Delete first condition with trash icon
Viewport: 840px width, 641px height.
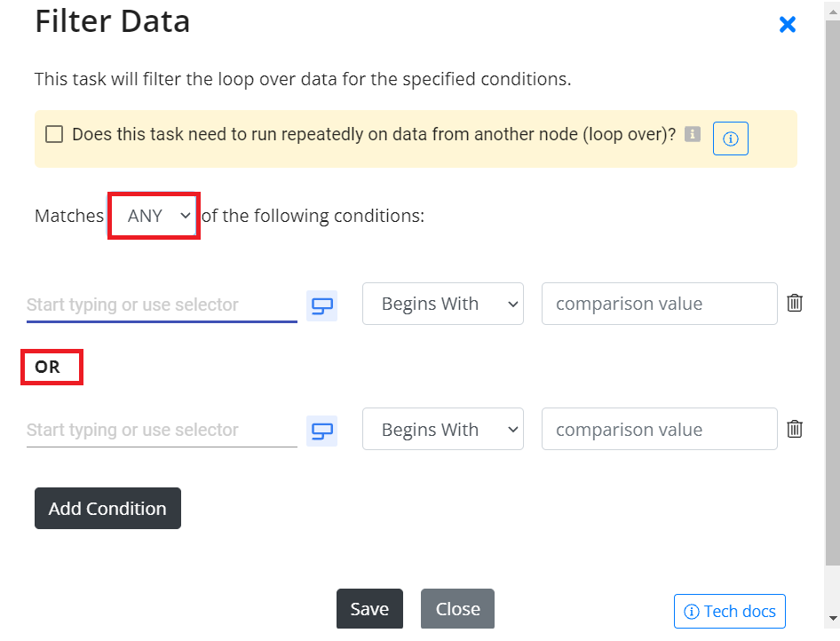(795, 303)
